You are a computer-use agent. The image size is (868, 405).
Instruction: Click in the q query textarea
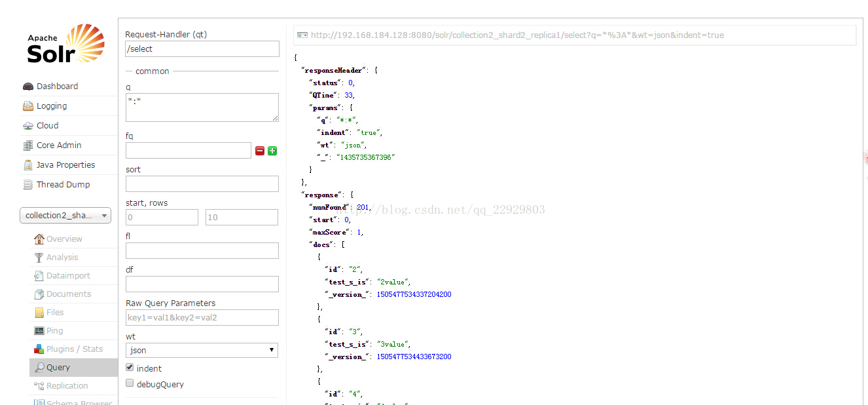(x=202, y=107)
